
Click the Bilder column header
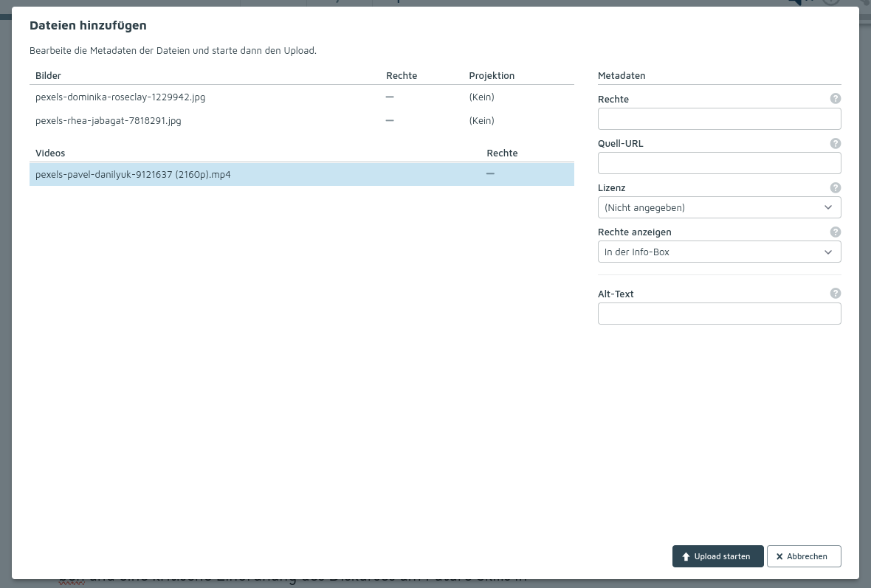pyautogui.click(x=48, y=75)
